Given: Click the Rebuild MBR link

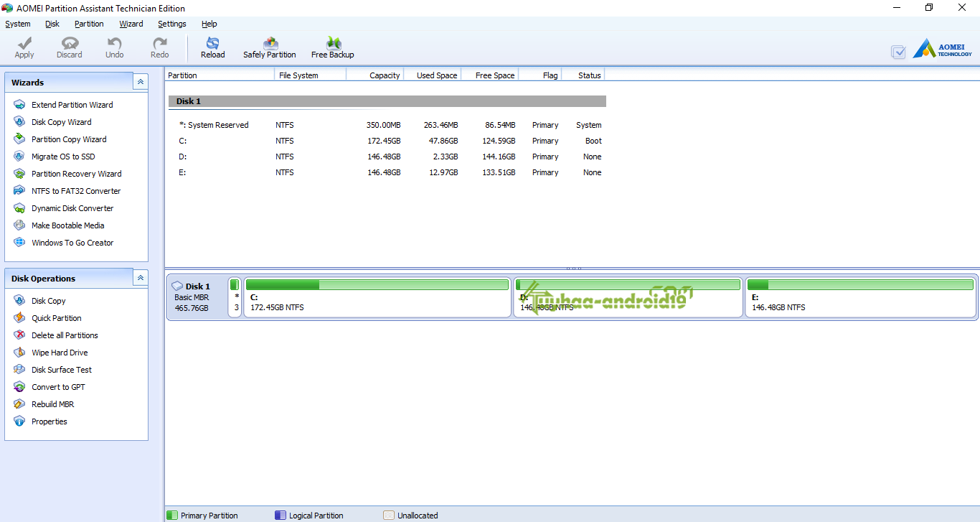Looking at the screenshot, I should [x=52, y=404].
